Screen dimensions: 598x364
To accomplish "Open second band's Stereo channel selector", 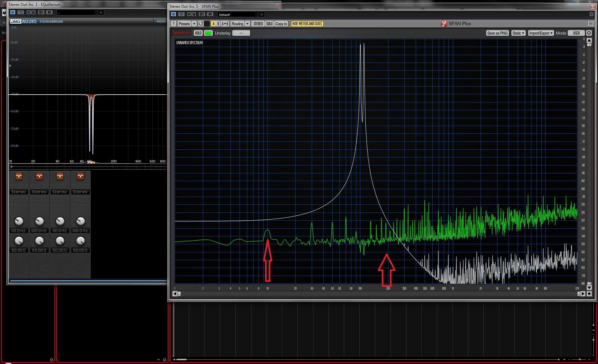I will pyautogui.click(x=39, y=192).
